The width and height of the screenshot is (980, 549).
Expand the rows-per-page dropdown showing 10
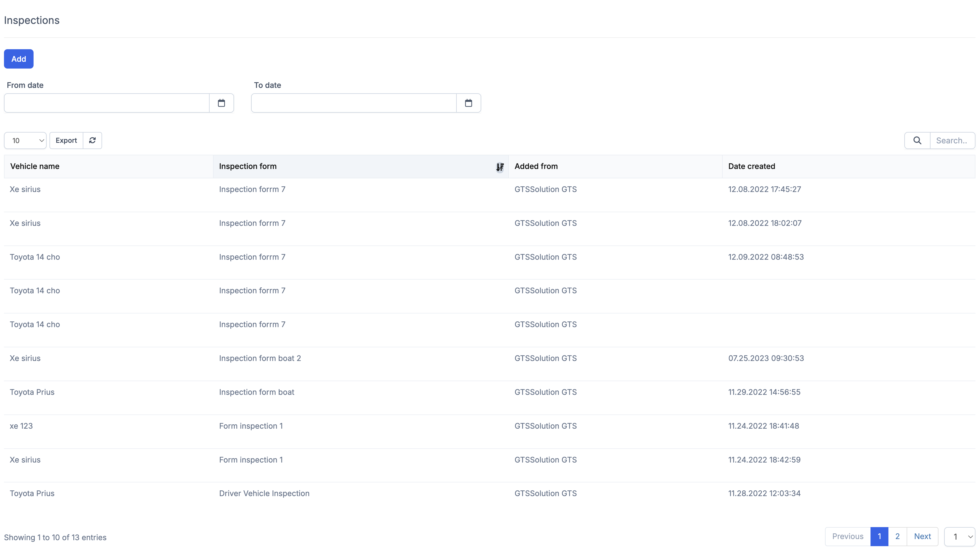click(x=25, y=141)
